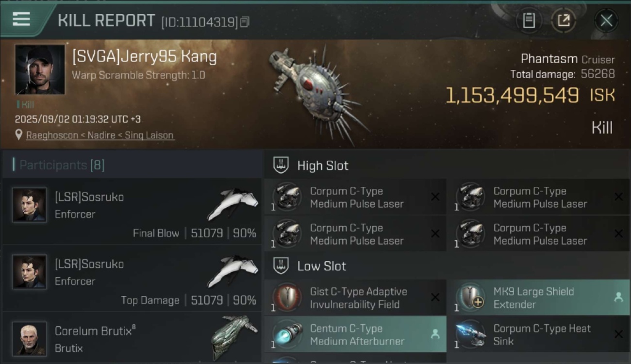Click the share export icon
The width and height of the screenshot is (631, 364).
pos(564,20)
